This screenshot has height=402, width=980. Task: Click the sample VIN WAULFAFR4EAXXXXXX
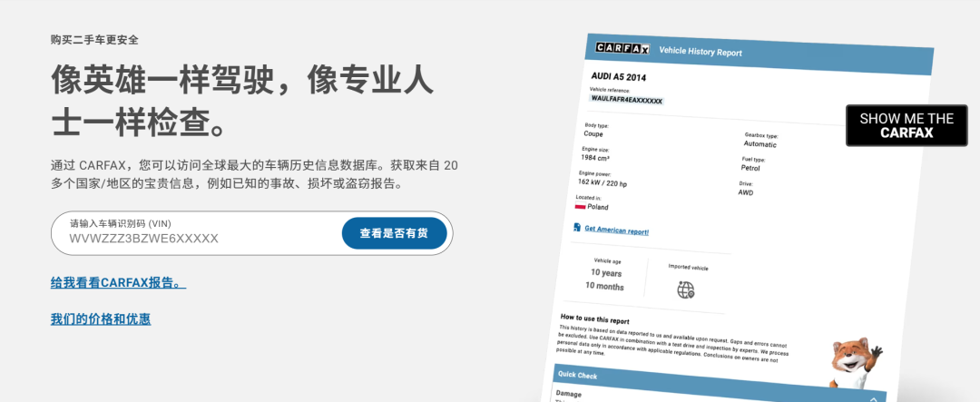626,99
